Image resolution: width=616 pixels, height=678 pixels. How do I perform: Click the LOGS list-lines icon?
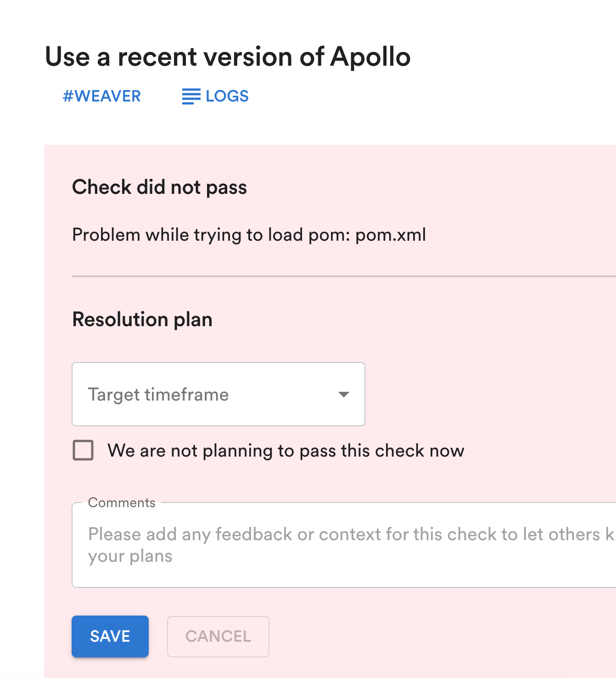point(191,96)
